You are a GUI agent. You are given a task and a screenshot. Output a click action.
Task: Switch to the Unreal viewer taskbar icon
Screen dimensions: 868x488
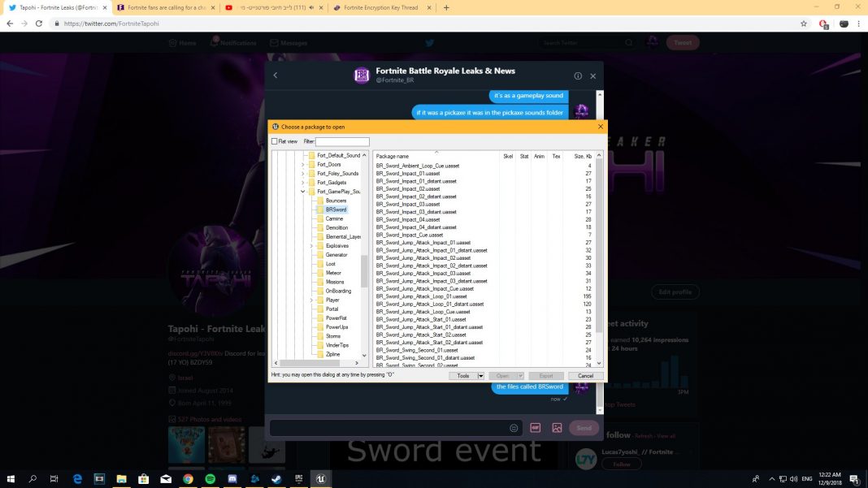(x=321, y=479)
